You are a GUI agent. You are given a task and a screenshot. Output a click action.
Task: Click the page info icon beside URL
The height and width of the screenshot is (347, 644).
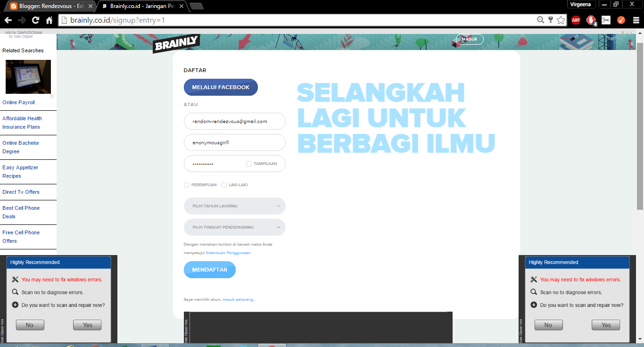coord(65,20)
